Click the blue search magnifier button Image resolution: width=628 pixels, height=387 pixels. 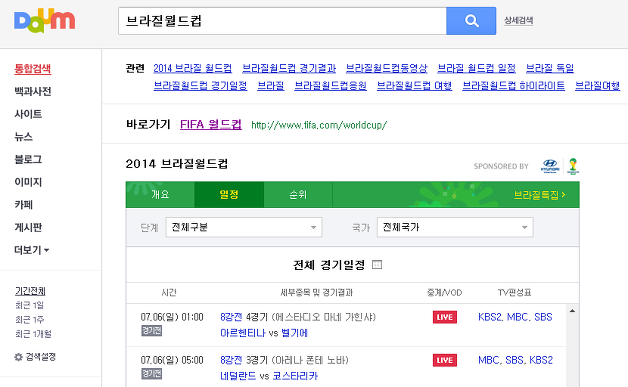click(471, 21)
